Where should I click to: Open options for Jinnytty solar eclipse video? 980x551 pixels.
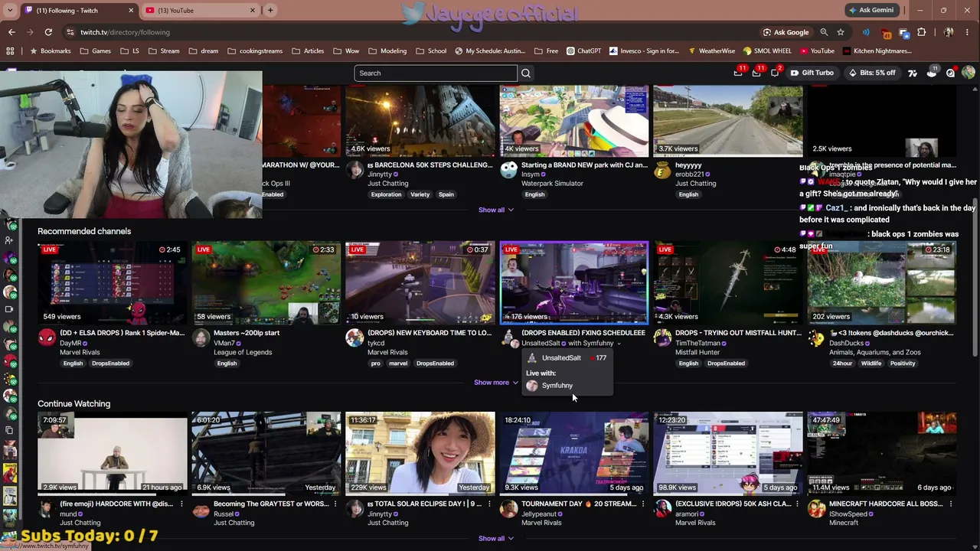point(489,504)
